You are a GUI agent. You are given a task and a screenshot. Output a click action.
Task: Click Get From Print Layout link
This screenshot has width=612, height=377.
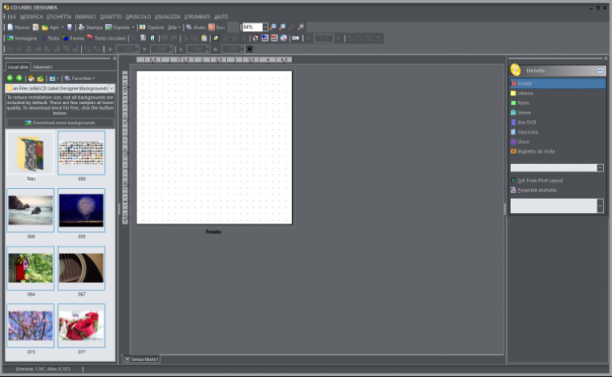(x=540, y=180)
